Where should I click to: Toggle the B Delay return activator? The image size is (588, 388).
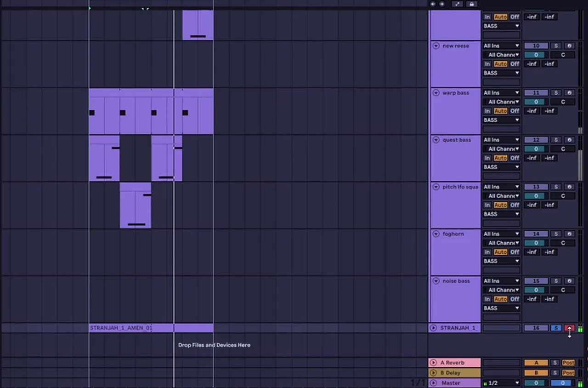pos(536,373)
